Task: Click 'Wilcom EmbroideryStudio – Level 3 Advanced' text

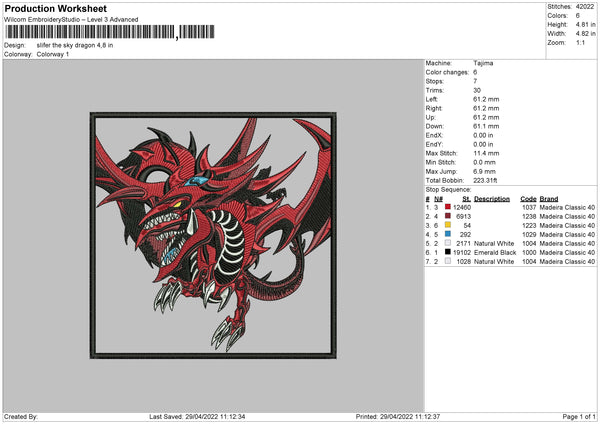Action: [71, 20]
